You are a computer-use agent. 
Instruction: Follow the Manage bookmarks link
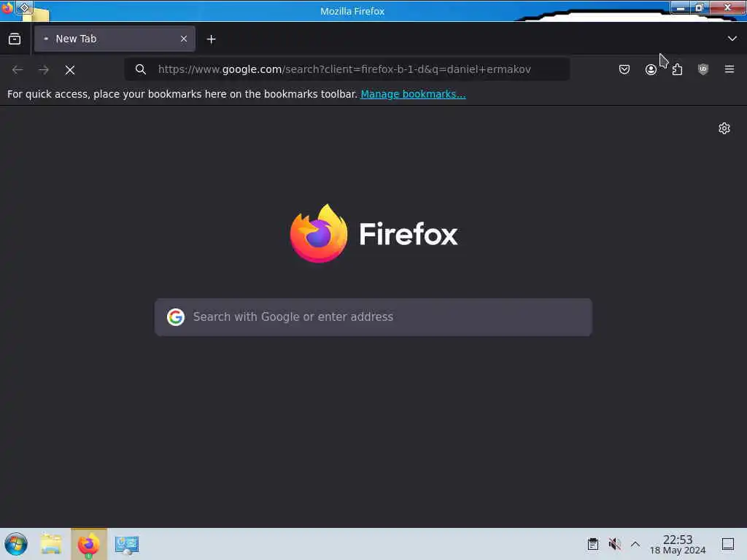click(x=413, y=94)
